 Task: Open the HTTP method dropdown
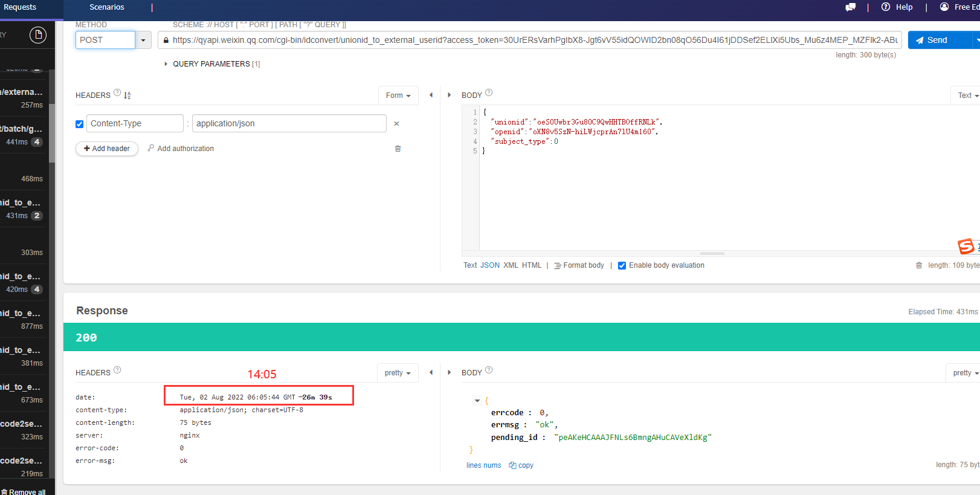(143, 40)
